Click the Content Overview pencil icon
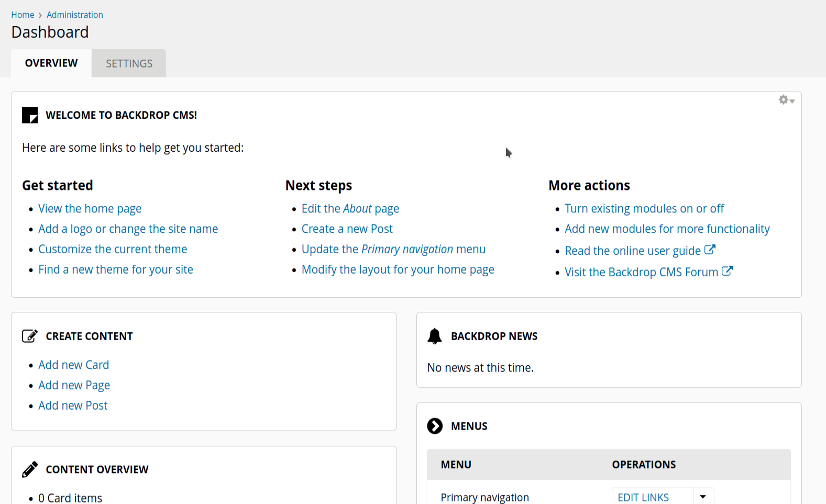826x504 pixels. [30, 469]
